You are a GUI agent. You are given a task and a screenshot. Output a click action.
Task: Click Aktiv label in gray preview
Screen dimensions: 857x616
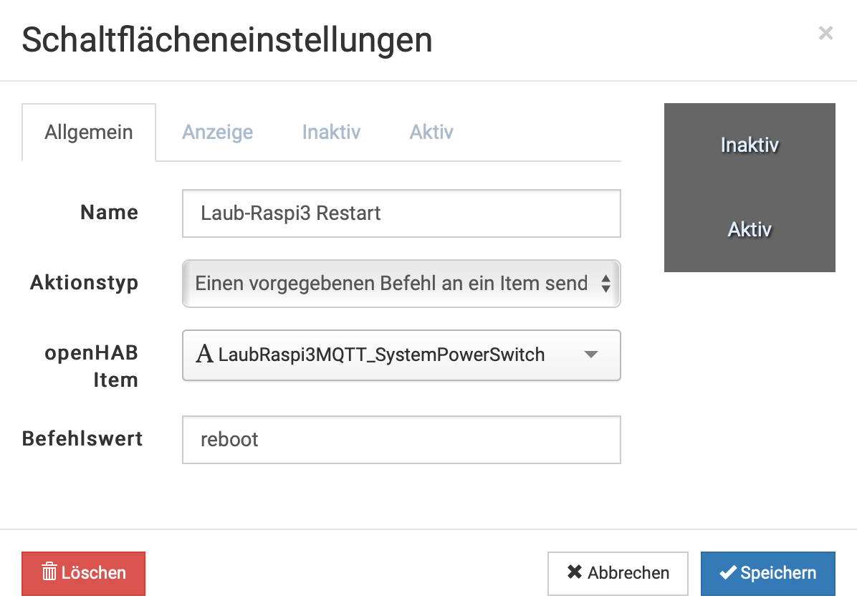[x=750, y=230]
